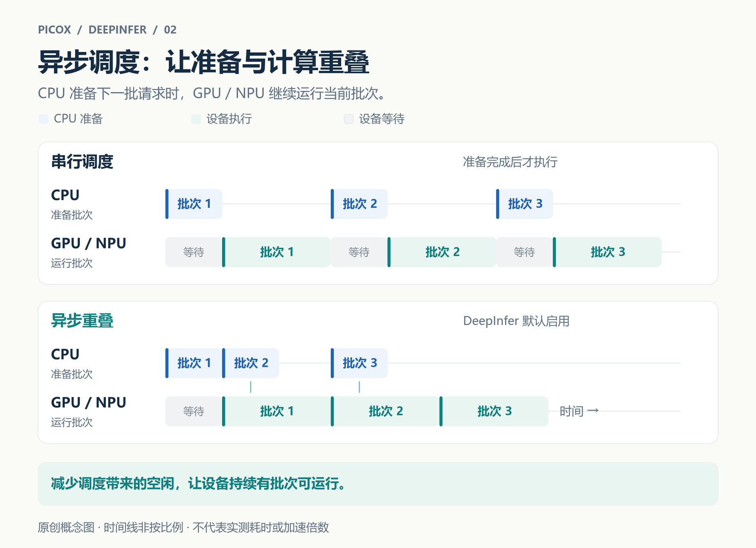Click the 串行调度 panel heading
The image size is (756, 548).
(x=82, y=162)
